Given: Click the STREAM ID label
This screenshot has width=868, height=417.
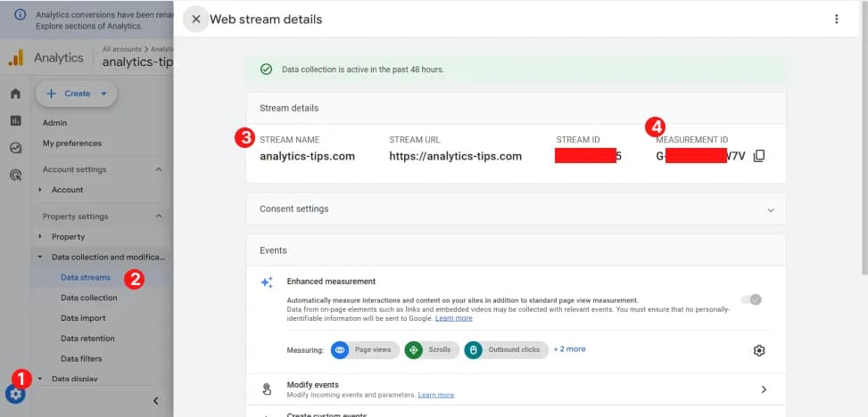Looking at the screenshot, I should [578, 140].
